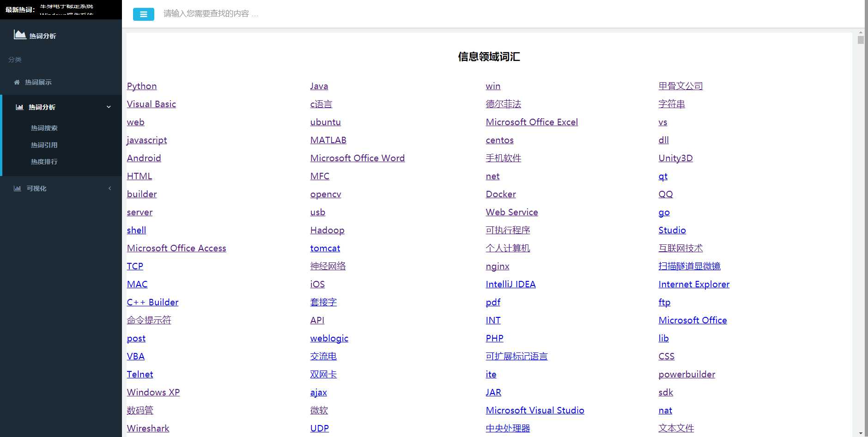Image resolution: width=868 pixels, height=437 pixels.
Task: Open the 甲骨文公司 link
Action: point(681,86)
